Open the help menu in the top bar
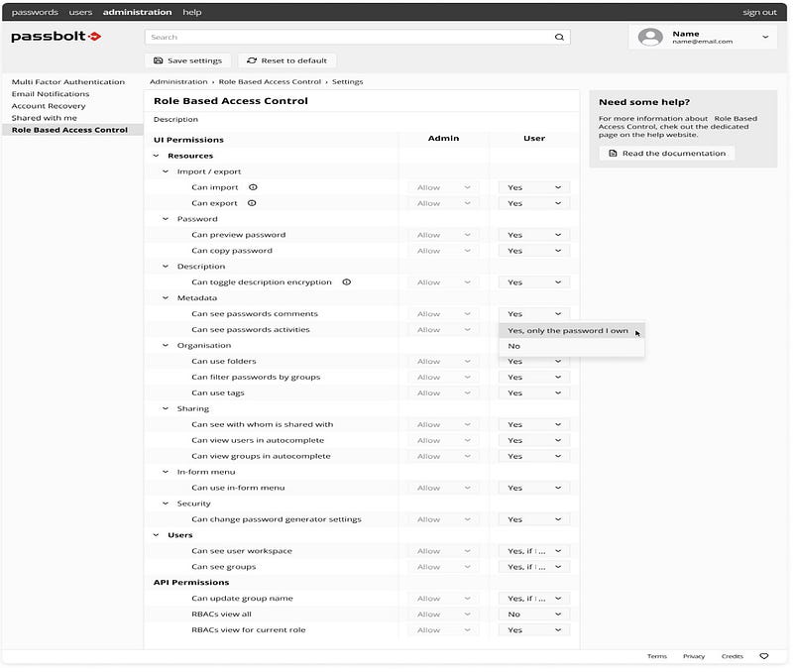 (x=191, y=12)
